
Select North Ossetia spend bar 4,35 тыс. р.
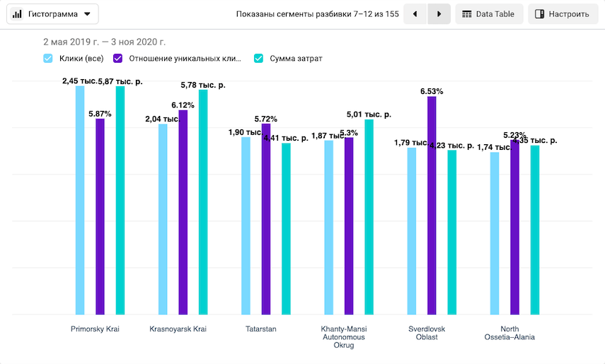[x=535, y=230]
